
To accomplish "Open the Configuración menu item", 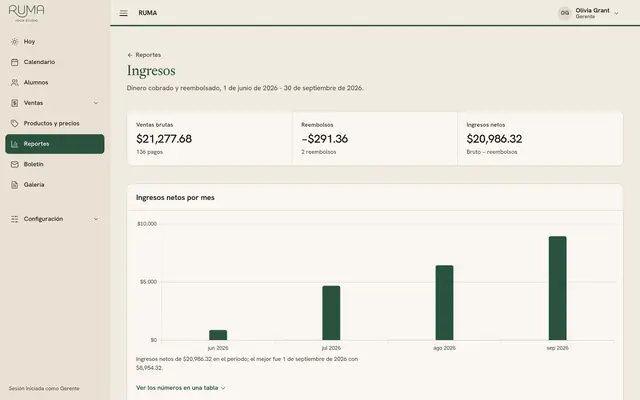I will pyautogui.click(x=55, y=219).
